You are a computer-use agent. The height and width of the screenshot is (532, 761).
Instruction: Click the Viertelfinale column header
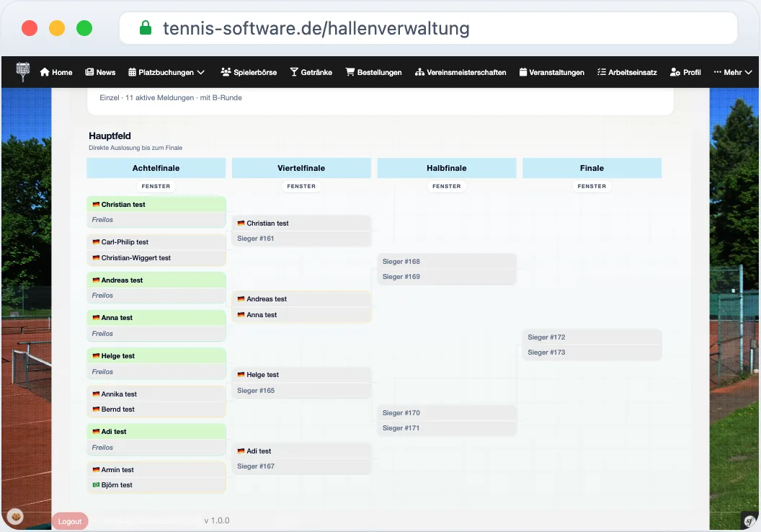[301, 168]
